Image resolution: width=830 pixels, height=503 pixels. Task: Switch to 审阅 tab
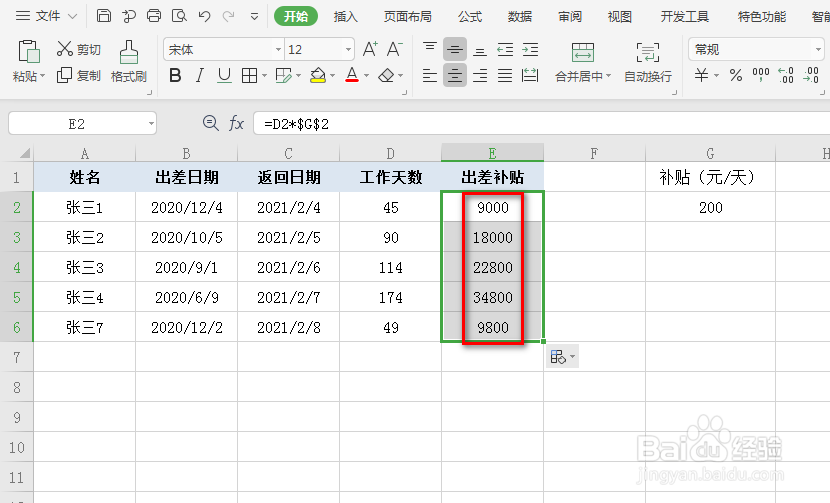(570, 16)
